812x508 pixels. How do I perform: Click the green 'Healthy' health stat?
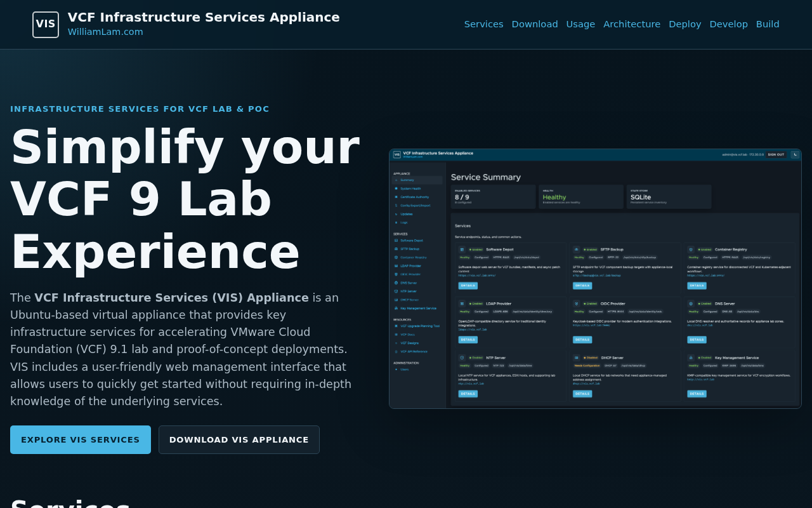(554, 197)
